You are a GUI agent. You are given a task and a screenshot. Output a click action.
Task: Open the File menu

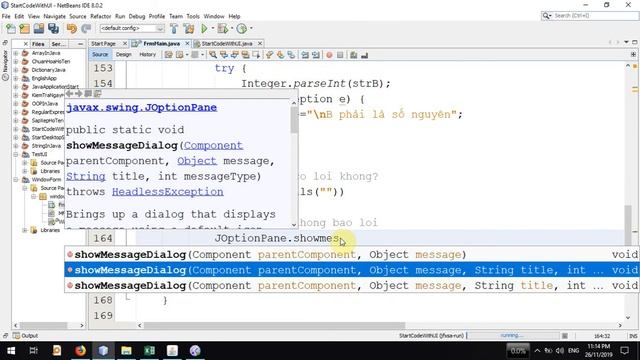6,16
